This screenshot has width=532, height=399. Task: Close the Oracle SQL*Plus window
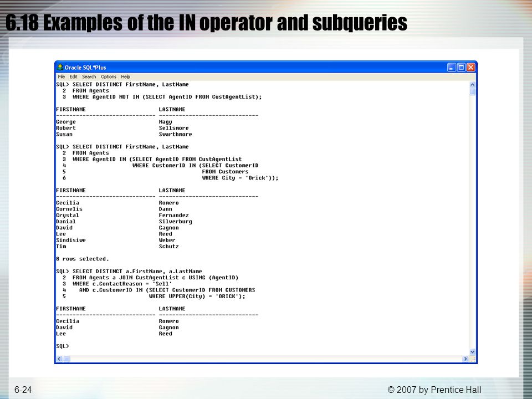[471, 67]
